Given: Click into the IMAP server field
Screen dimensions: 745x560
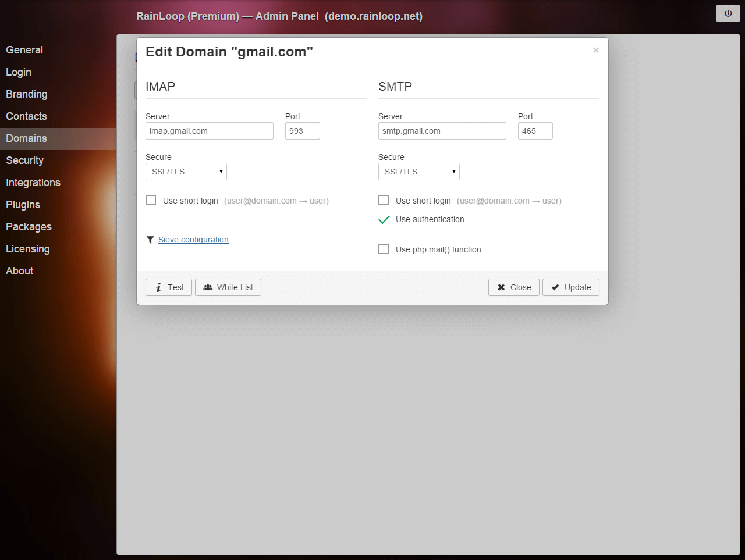Looking at the screenshot, I should point(209,130).
